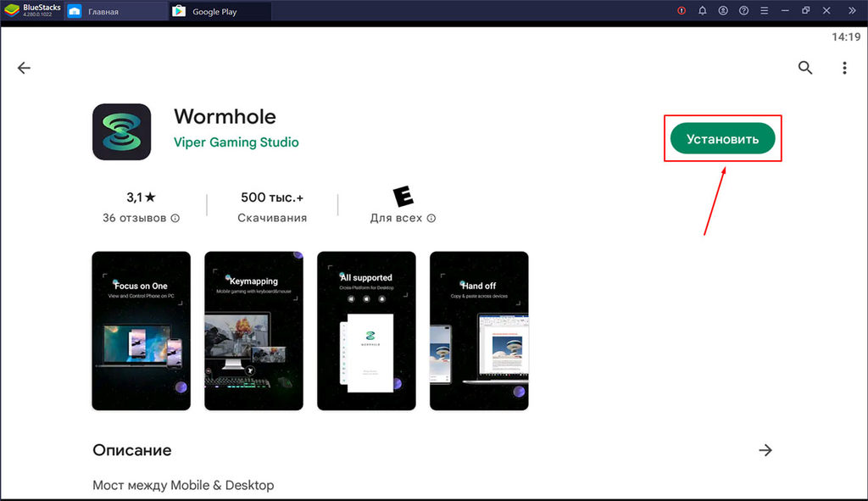Expand the Описание section arrow
868x501 pixels.
click(765, 450)
